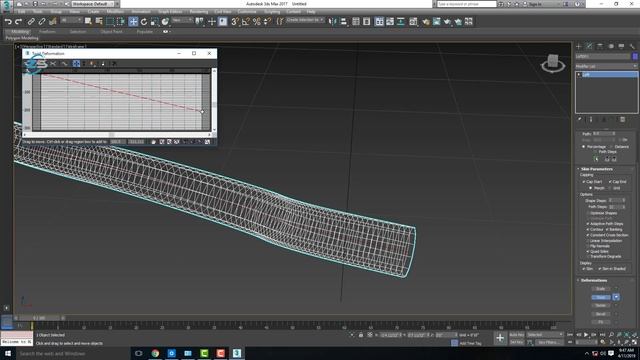
Task: Activate the Select and Move tool
Action: tap(133, 22)
